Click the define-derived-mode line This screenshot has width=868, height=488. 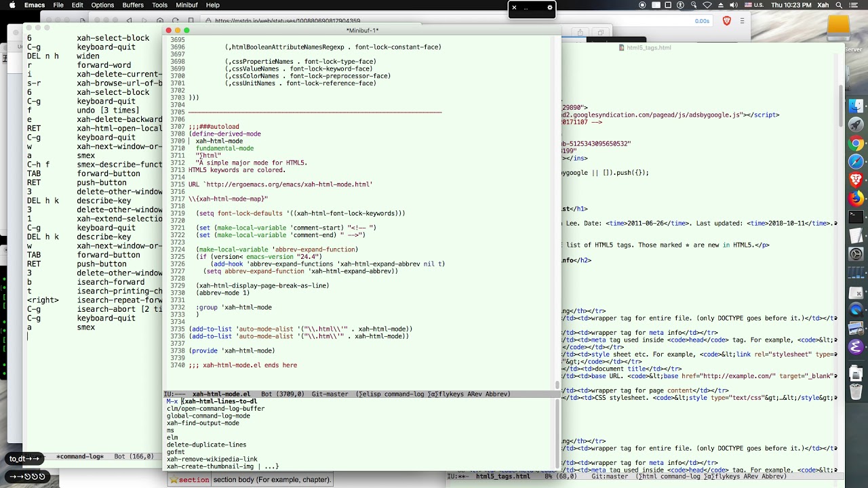(x=225, y=134)
